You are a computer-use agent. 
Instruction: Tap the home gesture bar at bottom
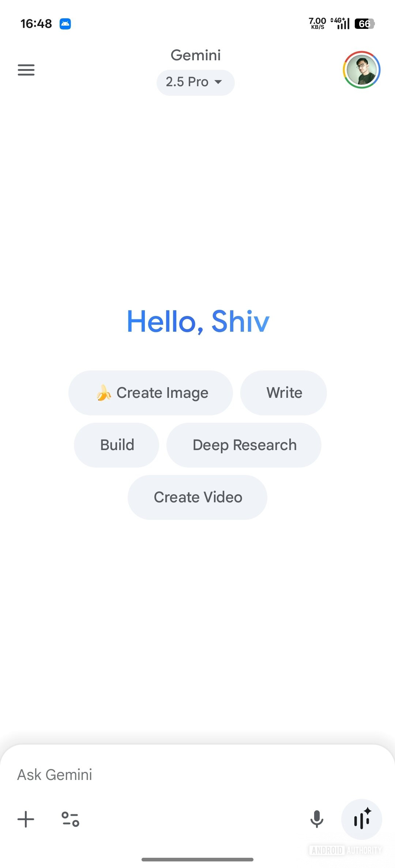(197, 859)
